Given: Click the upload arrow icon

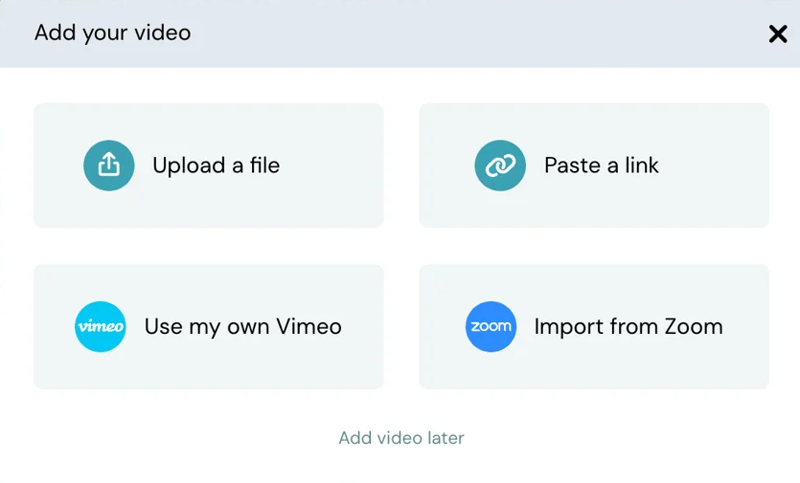Looking at the screenshot, I should click(109, 165).
